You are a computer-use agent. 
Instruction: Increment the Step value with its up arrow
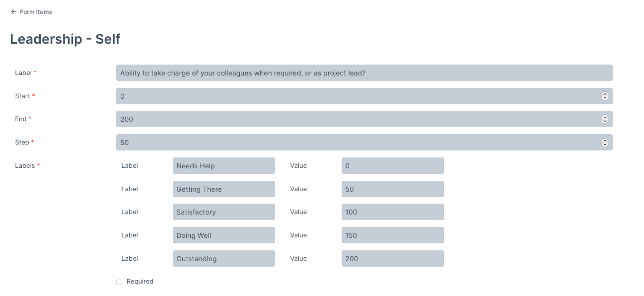pyautogui.click(x=605, y=140)
